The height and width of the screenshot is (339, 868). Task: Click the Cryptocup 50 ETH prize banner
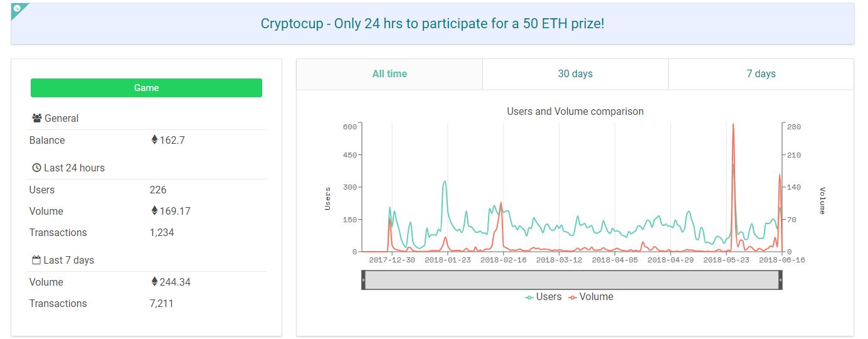pyautogui.click(x=433, y=24)
